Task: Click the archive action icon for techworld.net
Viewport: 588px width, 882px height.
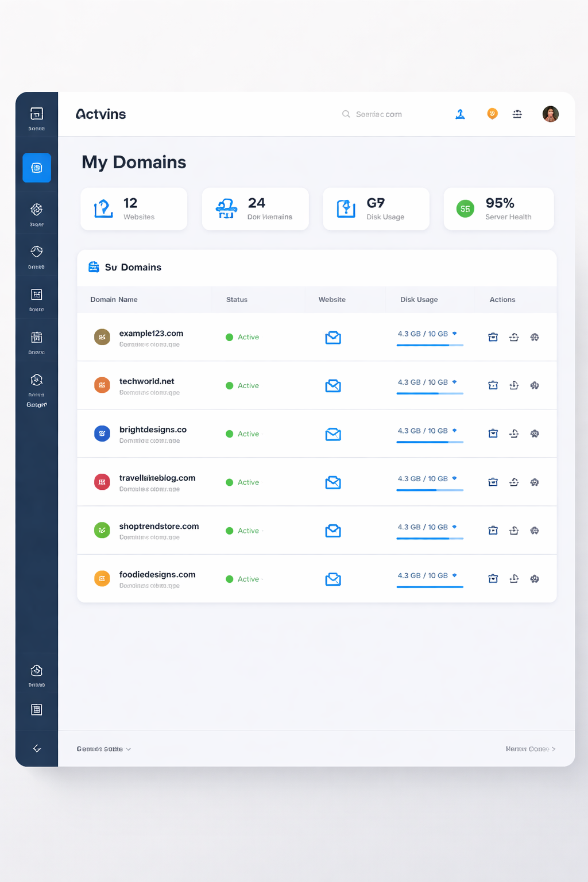Action: (493, 385)
